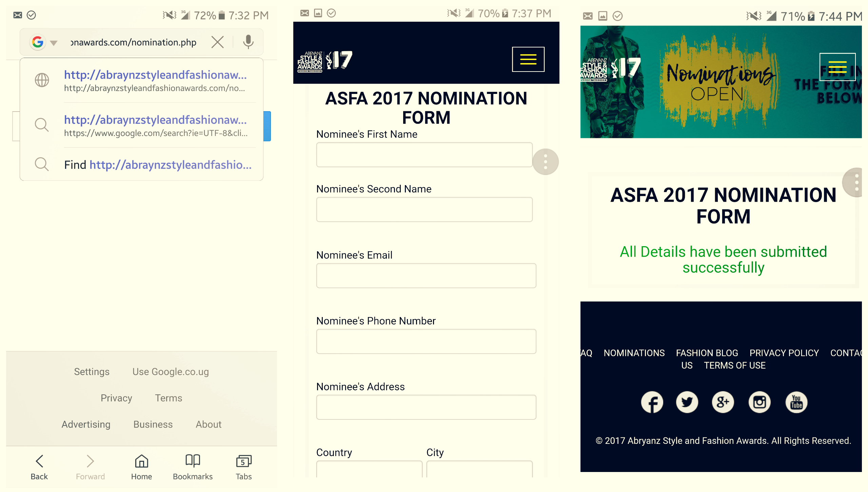This screenshot has width=868, height=492.
Task: Select the Find http://abraynzstyleandfashio... suggestion
Action: coord(141,164)
